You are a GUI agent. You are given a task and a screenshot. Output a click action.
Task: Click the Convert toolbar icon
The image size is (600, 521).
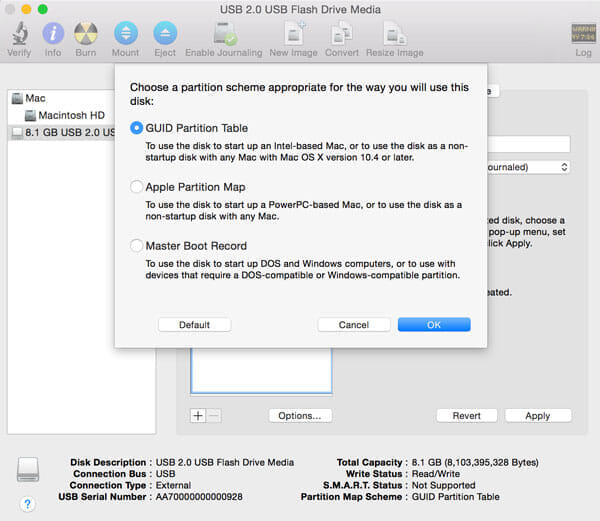[342, 33]
